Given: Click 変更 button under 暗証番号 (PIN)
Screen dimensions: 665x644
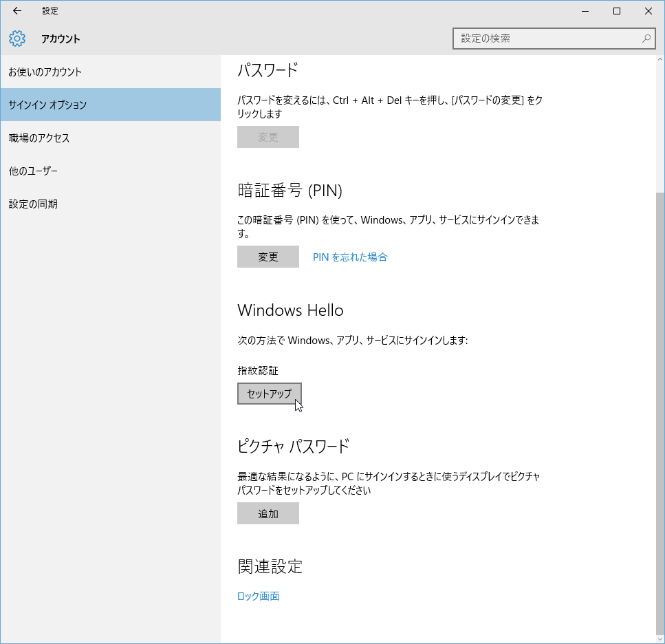Looking at the screenshot, I should [x=268, y=257].
